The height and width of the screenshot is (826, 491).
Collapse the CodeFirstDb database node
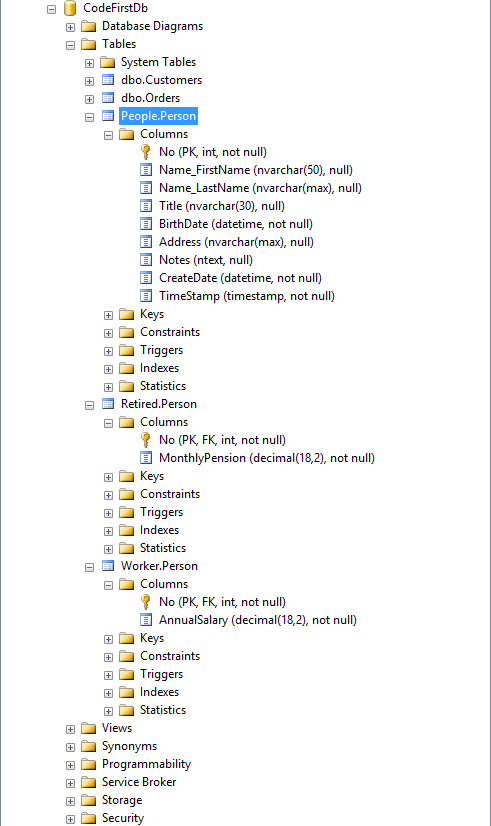pos(52,9)
